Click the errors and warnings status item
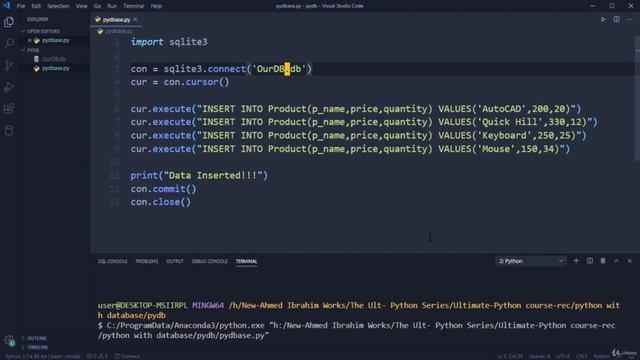Screen dimensions: 640x360 (x=97, y=356)
